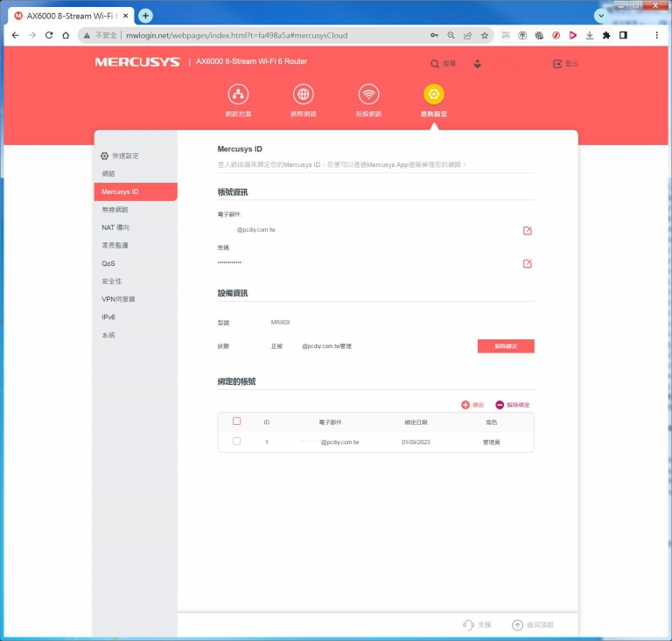Open the browser downloads arrow icon
The width and height of the screenshot is (672, 641).
pos(589,35)
